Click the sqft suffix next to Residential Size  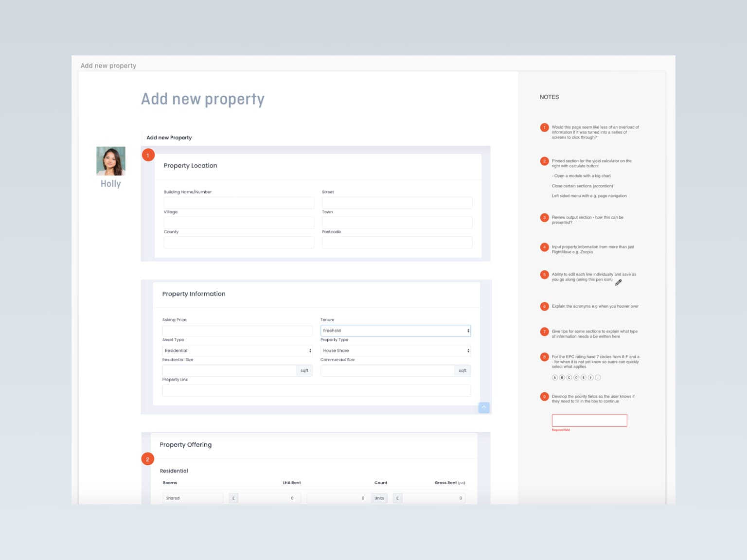[x=305, y=370]
